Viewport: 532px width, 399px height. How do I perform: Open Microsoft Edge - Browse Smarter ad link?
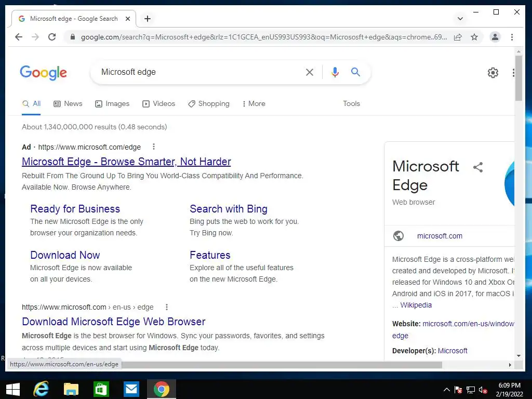point(126,162)
